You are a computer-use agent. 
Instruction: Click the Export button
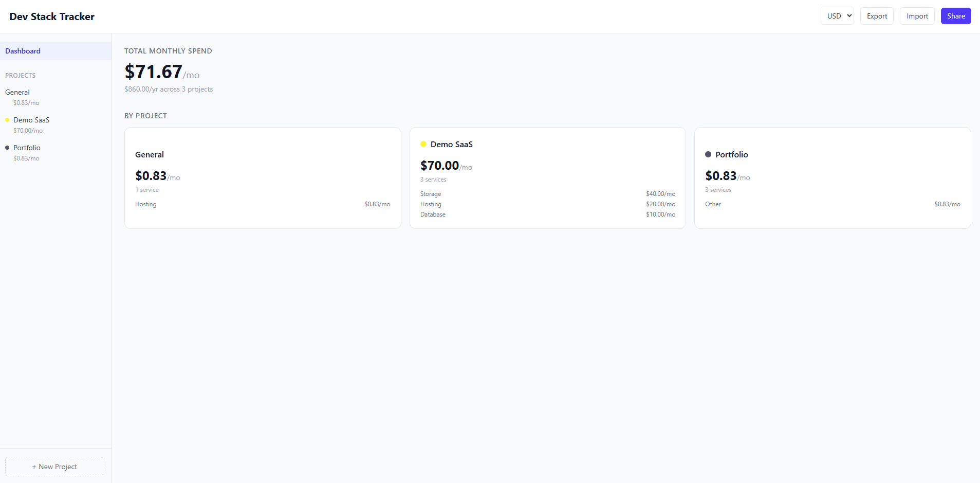pyautogui.click(x=877, y=16)
